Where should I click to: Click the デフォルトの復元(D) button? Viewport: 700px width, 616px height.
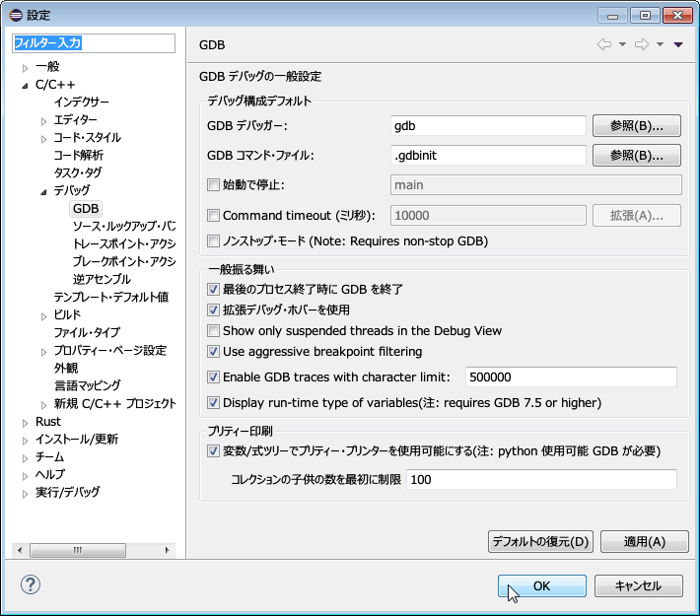540,541
